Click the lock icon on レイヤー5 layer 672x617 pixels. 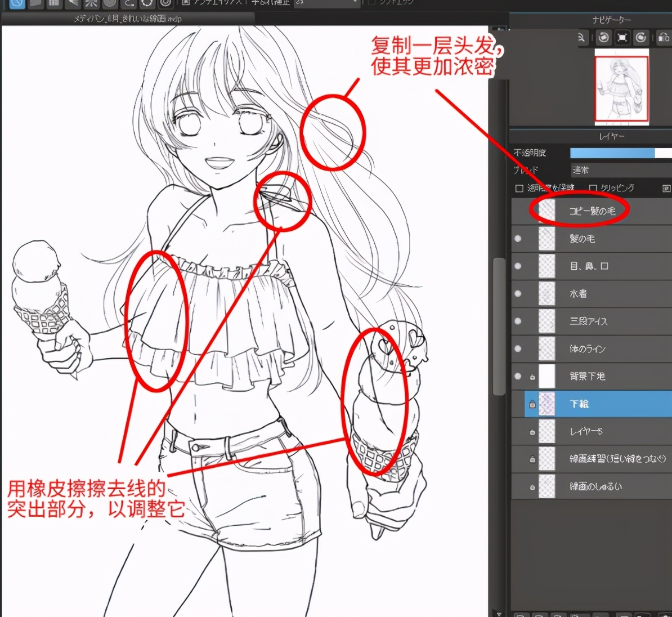pos(532,432)
